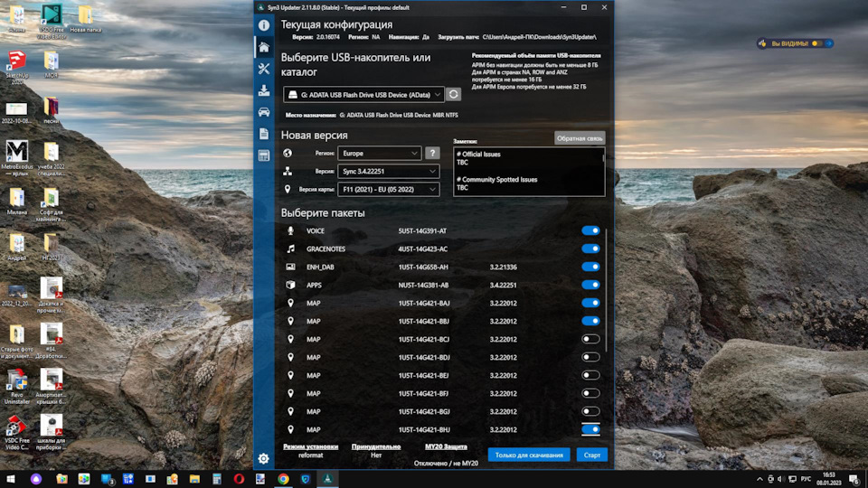
Task: Click Только для скачивания button
Action: pos(529,455)
